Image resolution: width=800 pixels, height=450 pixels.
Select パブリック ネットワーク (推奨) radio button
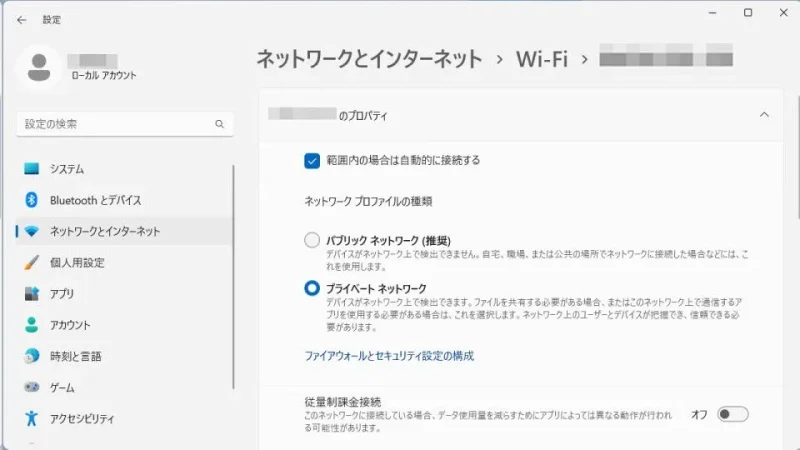click(312, 240)
